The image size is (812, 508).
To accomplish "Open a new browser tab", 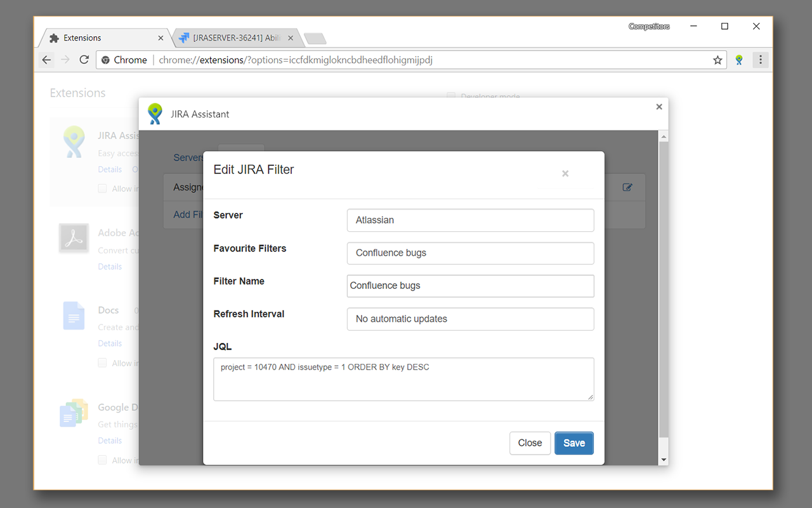I will (315, 39).
